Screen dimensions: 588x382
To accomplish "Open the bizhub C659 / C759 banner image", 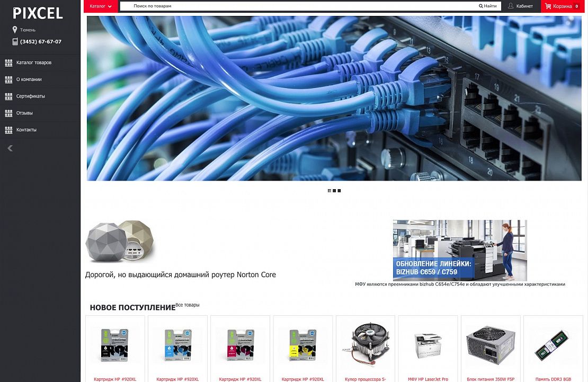I will 460,250.
